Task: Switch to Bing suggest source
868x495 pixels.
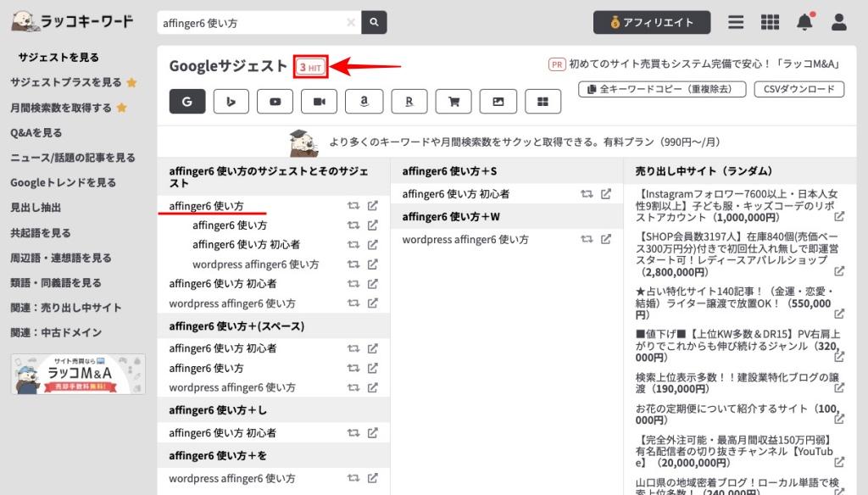Action: [231, 102]
